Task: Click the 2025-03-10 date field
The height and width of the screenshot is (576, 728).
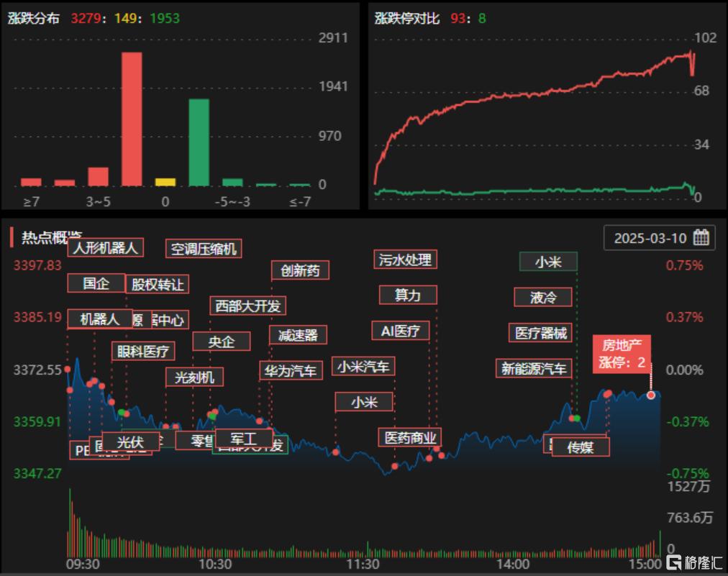Action: coord(659,237)
